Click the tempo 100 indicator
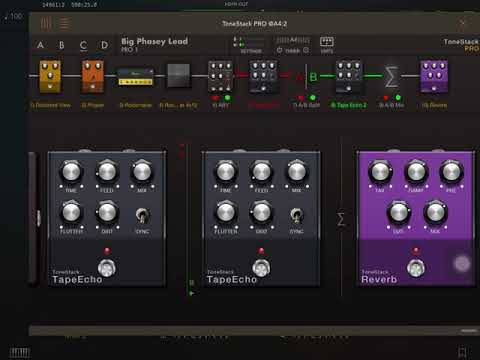Screen dimensions: 480x360 13,16
